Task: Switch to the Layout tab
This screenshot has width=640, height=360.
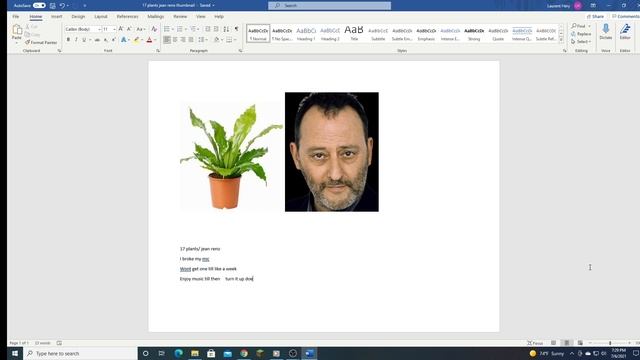Action: (x=100, y=17)
